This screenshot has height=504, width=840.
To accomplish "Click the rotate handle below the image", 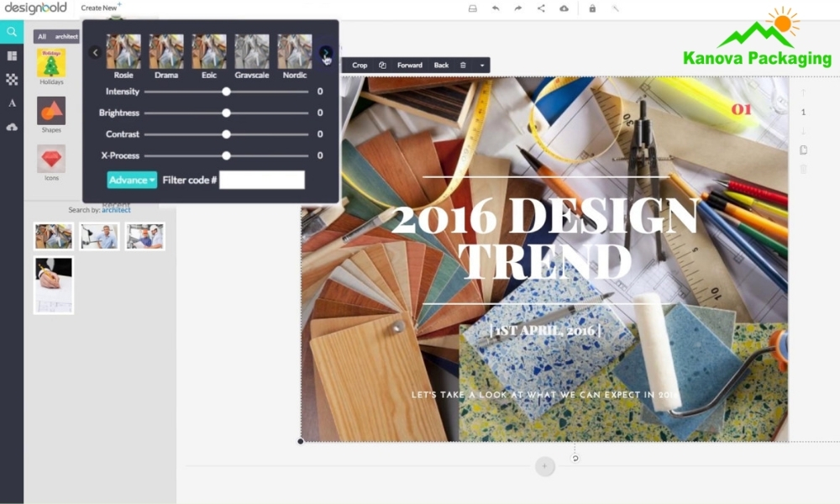I will click(575, 458).
